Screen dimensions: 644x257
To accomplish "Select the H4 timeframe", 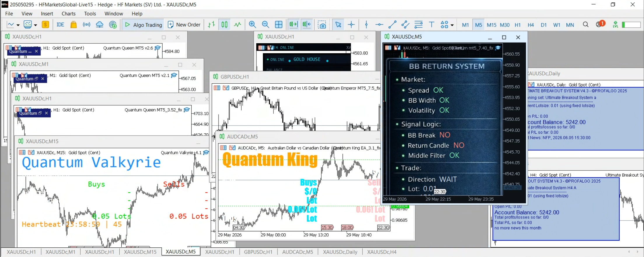I will coord(530,25).
